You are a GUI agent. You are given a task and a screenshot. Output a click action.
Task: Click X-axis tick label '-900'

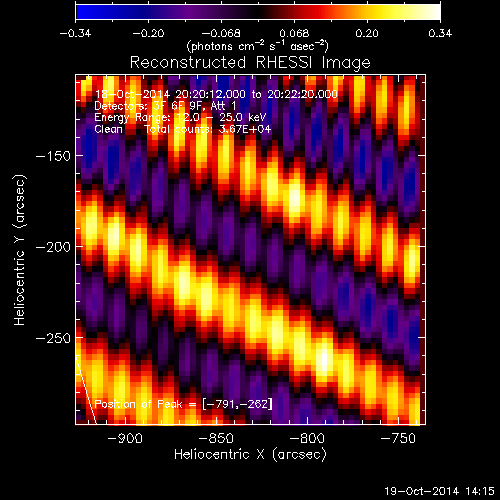(125, 438)
